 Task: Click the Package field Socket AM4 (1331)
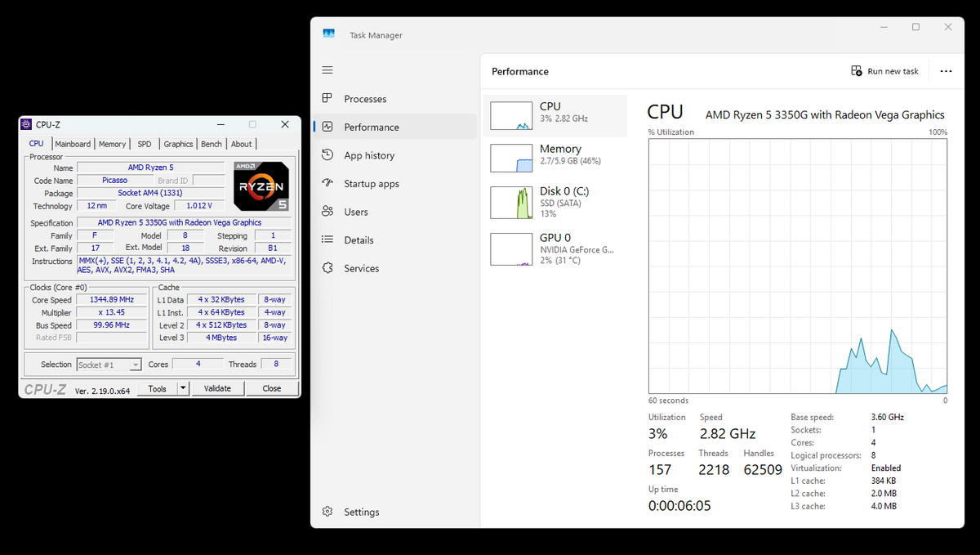tap(151, 193)
